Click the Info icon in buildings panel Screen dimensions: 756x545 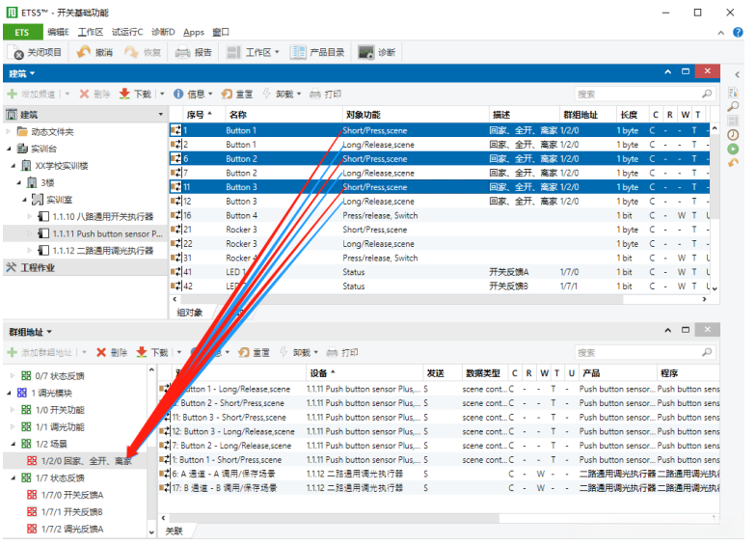(178, 95)
